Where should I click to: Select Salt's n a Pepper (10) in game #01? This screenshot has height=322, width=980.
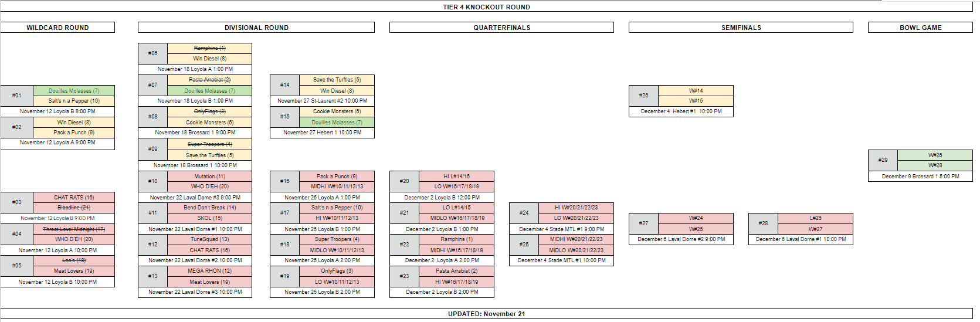point(74,101)
